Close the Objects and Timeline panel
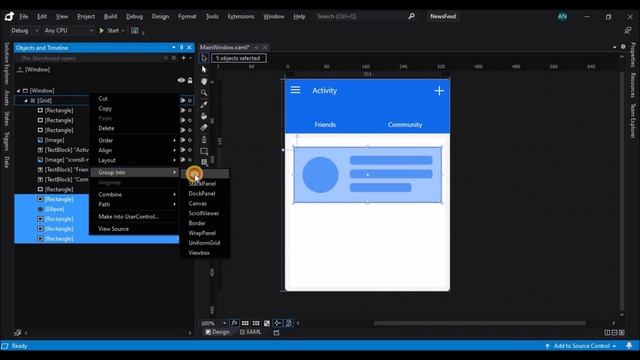This screenshot has height=360, width=640. click(x=189, y=48)
